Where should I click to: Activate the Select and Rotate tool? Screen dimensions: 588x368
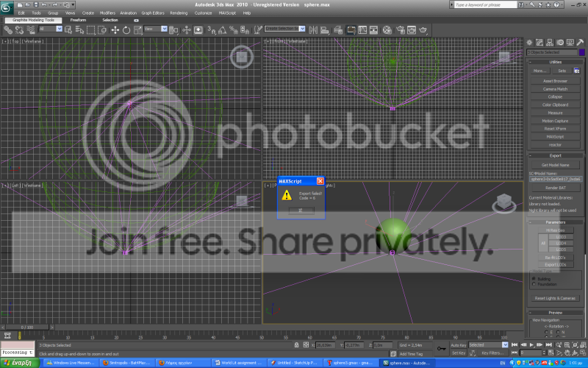[x=126, y=29]
